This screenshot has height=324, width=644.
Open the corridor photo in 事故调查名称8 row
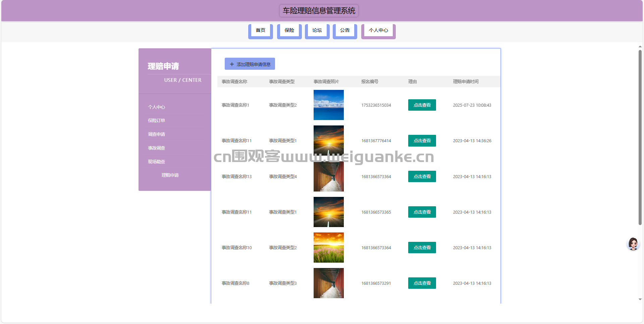[x=329, y=283]
